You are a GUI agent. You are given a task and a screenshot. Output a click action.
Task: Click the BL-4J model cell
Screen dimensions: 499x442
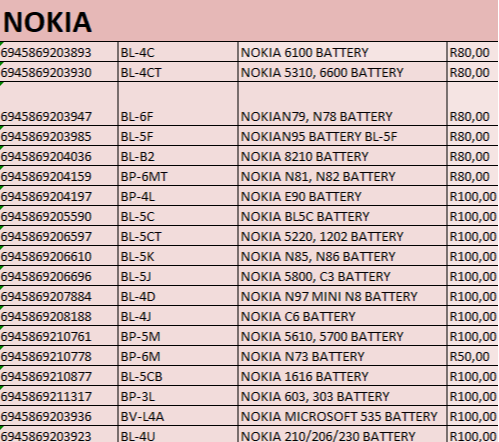coord(178,316)
